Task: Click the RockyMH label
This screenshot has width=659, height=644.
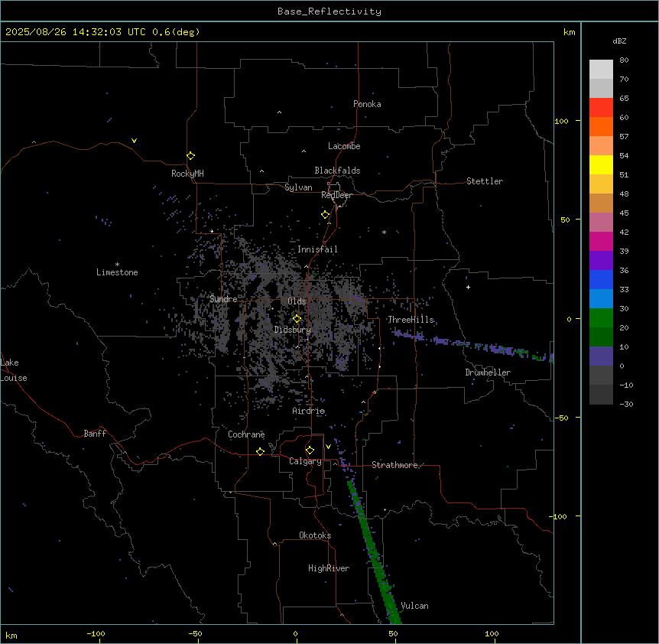Action: click(x=187, y=174)
